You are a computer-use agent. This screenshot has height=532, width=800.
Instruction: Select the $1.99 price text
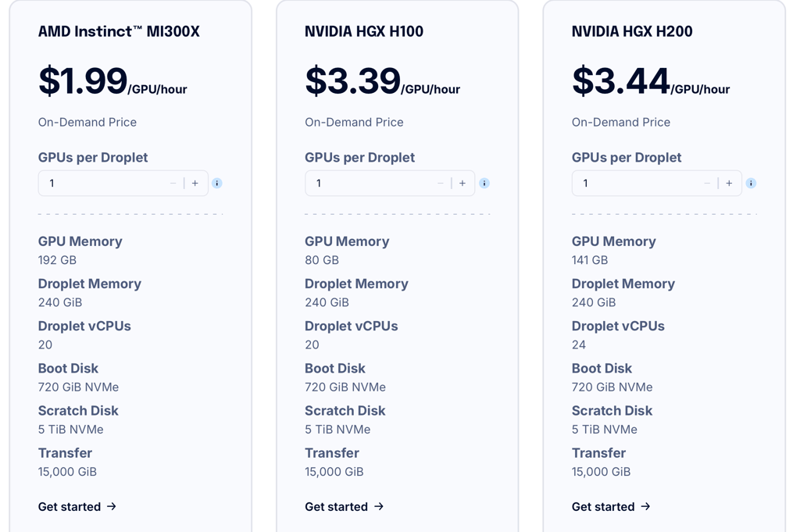tap(83, 80)
